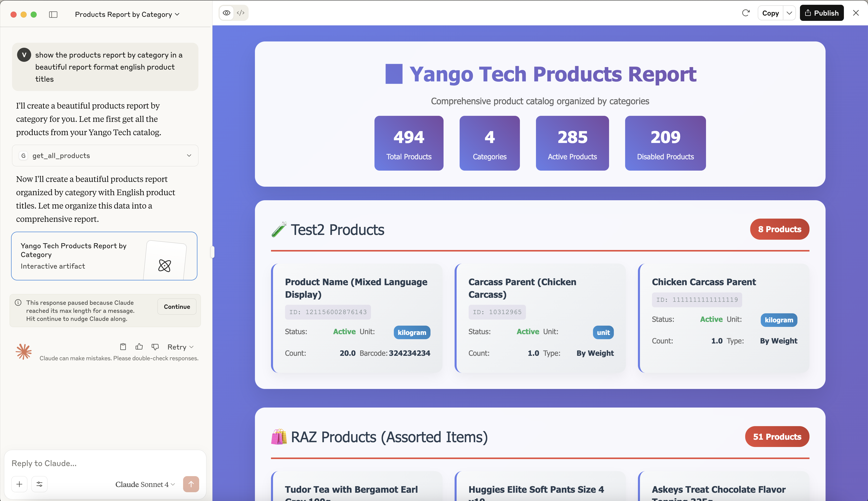
Task: Open response style settings with the sliders icon
Action: tap(39, 484)
